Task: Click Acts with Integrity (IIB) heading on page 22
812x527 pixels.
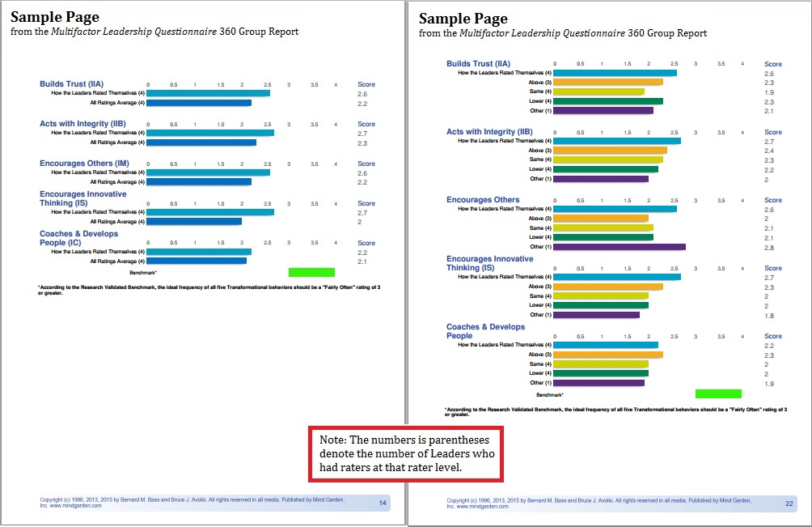Action: pyautogui.click(x=489, y=132)
